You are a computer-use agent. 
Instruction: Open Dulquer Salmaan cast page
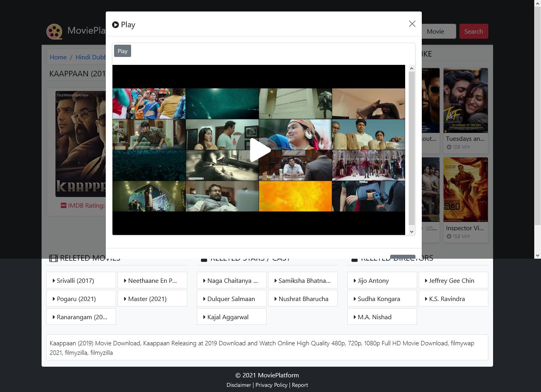click(231, 299)
